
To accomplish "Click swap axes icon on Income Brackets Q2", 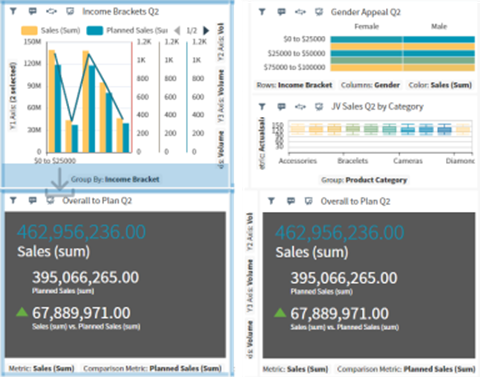I will (x=51, y=11).
